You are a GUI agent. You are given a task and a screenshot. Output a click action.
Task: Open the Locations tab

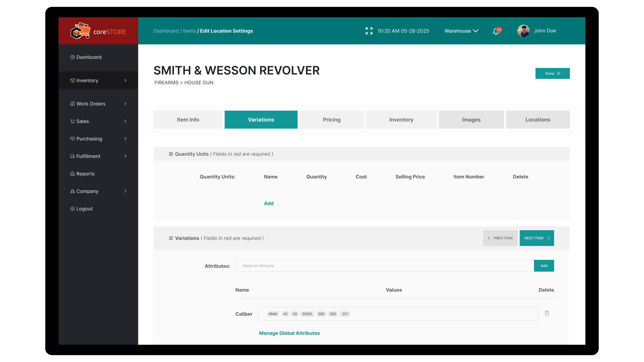(x=538, y=120)
